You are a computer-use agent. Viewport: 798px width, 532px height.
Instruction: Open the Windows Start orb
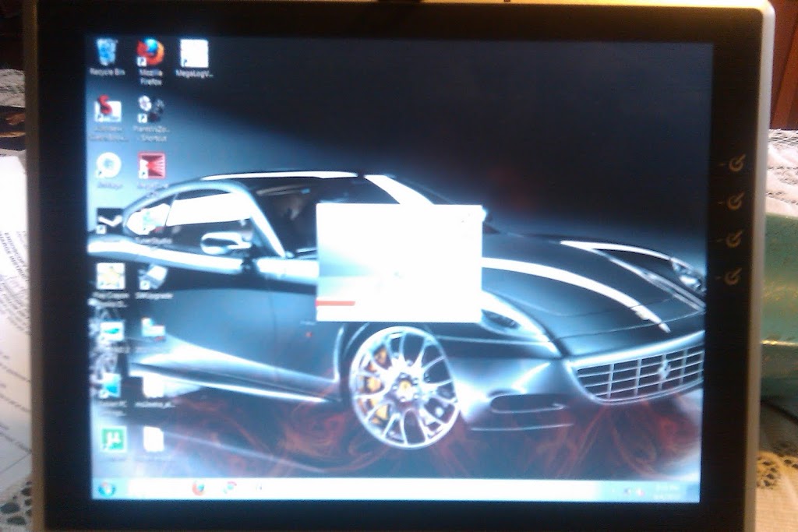click(107, 489)
